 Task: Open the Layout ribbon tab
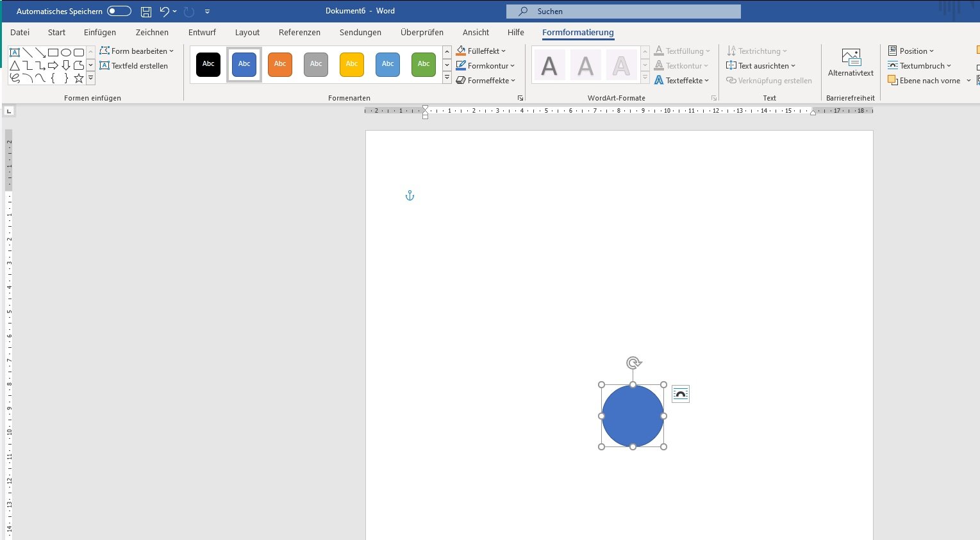247,33
